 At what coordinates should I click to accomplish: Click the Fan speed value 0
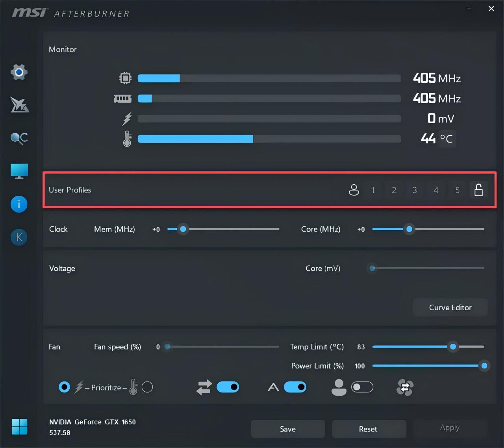point(158,347)
